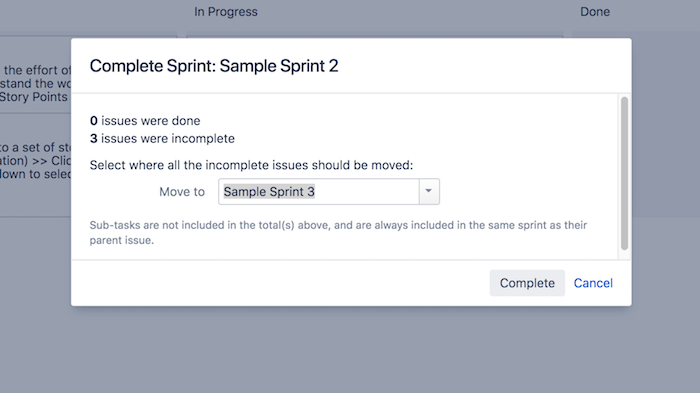Click the Move to label
The image size is (700, 393).
(182, 192)
